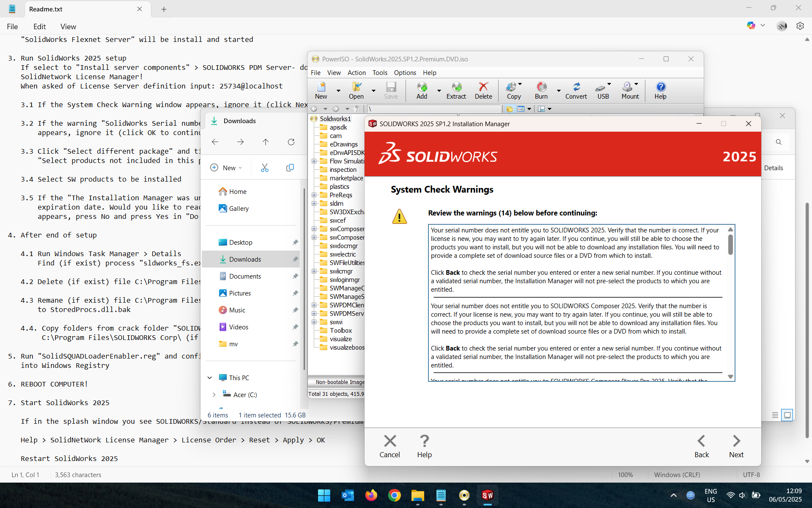Click UTF-8 encoding in Notepad status bar

pos(751,475)
